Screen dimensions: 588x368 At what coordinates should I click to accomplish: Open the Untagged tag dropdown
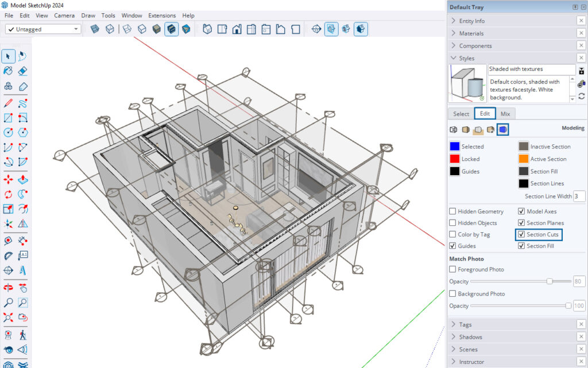coord(43,29)
